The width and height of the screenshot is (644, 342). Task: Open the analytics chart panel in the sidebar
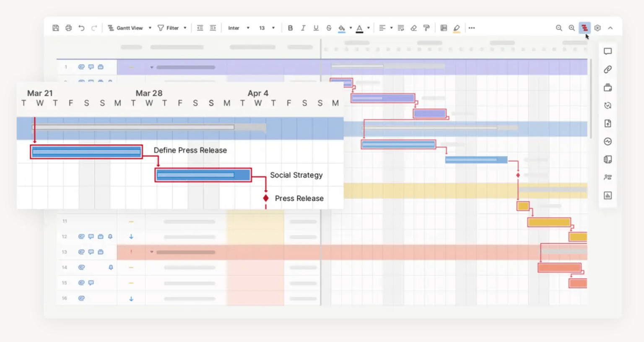(607, 195)
